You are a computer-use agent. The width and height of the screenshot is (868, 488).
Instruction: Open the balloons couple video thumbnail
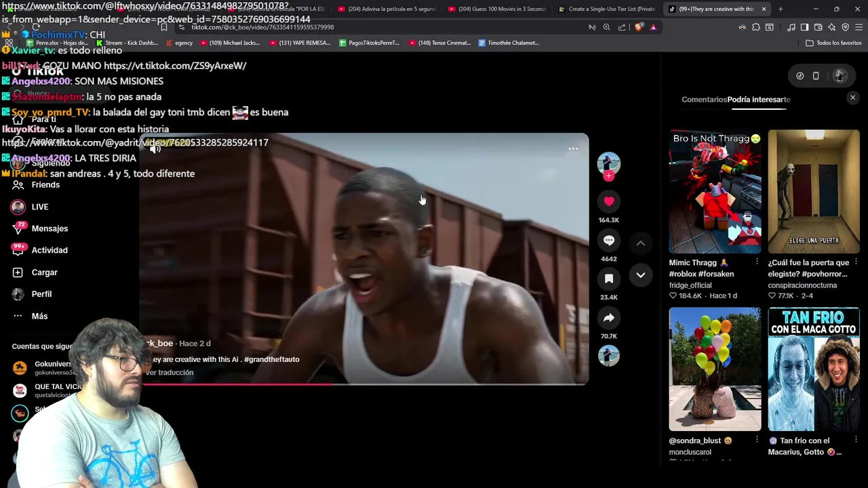715,369
